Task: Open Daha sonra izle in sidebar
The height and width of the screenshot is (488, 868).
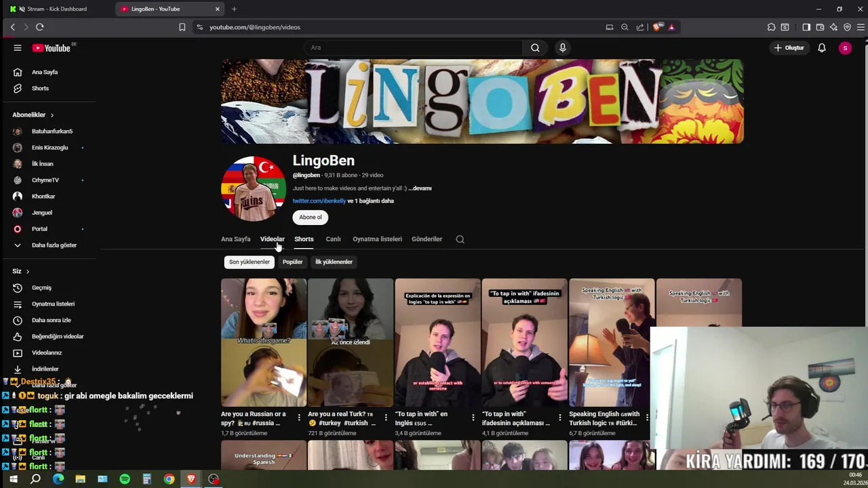Action: pos(51,320)
